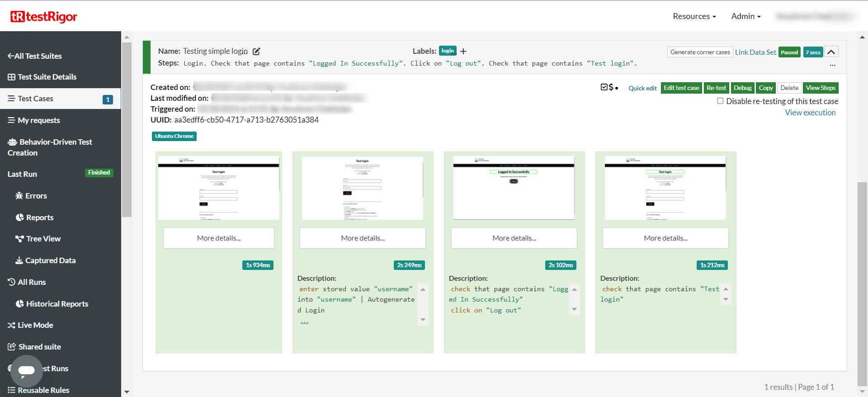
Task: Click the View execution link
Action: point(810,113)
